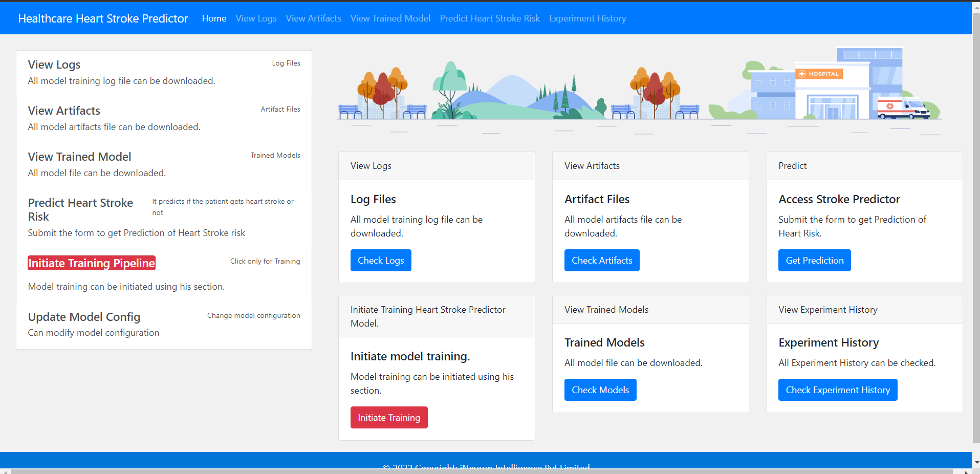Click the red Initiate Training button
The image size is (980, 474).
[389, 417]
